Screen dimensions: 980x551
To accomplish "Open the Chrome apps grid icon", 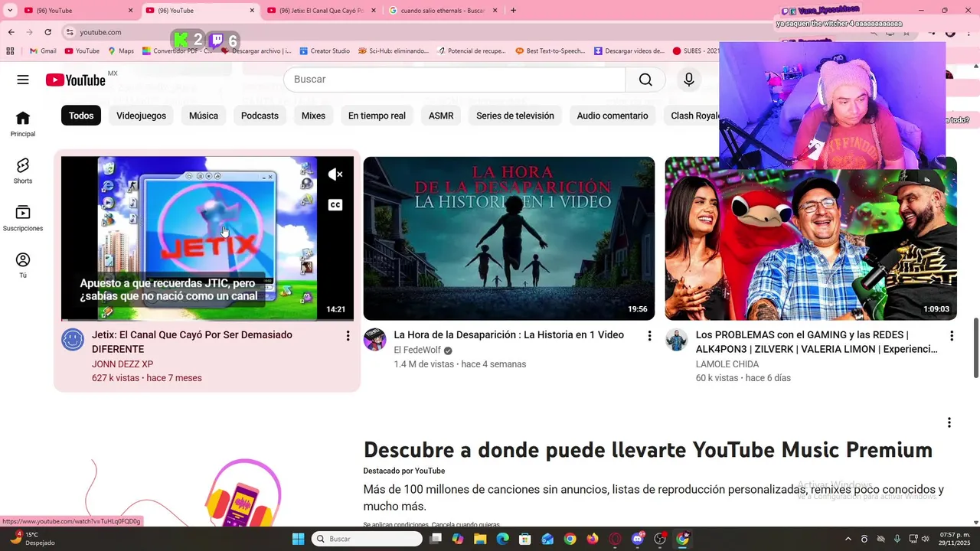I will (x=10, y=51).
